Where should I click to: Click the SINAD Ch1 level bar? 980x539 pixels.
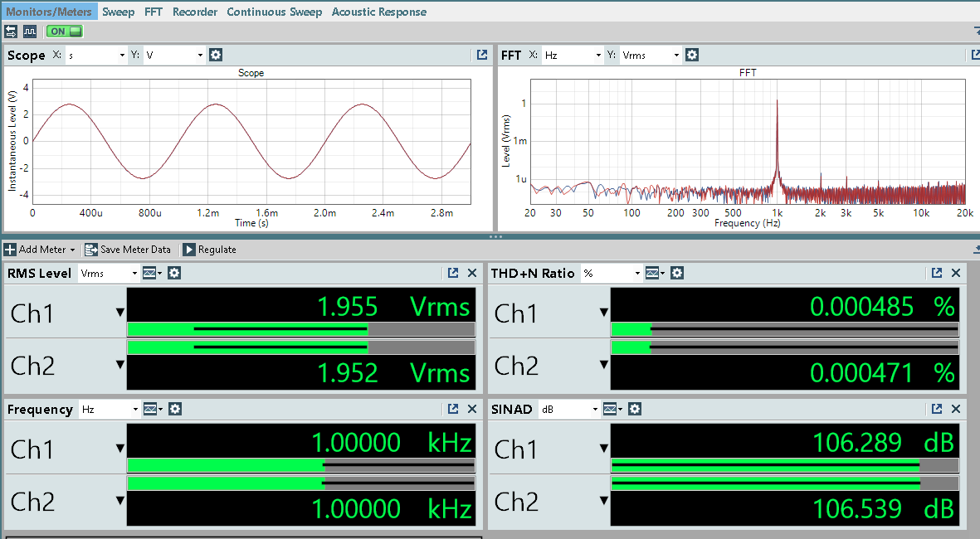(x=784, y=465)
